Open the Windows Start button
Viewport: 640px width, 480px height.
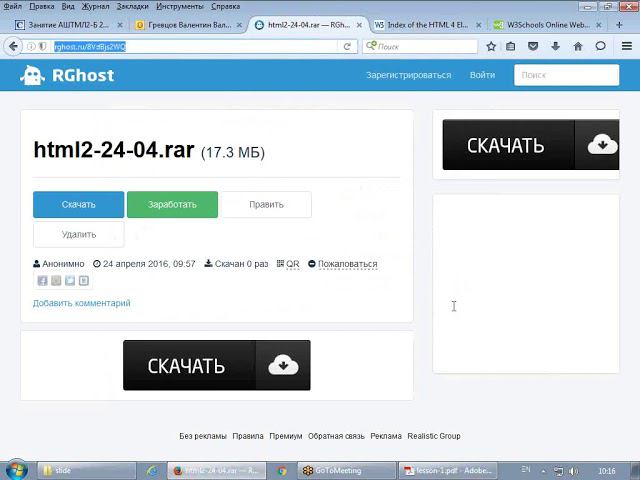17,470
